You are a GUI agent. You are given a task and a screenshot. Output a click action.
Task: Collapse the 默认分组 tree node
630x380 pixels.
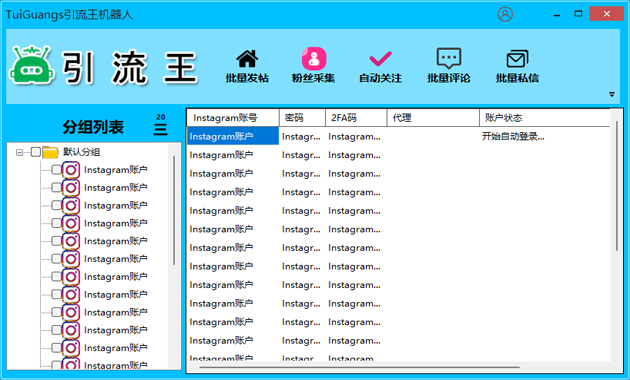coord(19,152)
